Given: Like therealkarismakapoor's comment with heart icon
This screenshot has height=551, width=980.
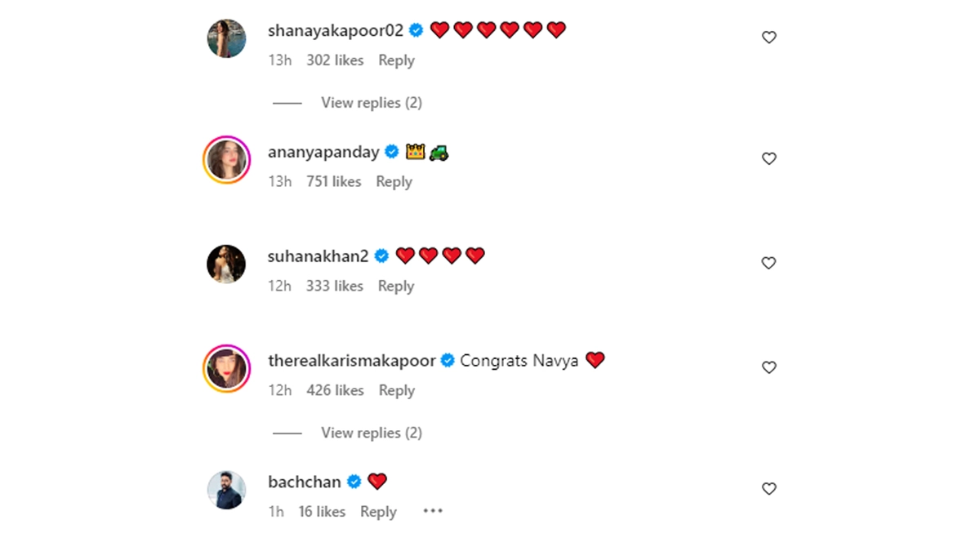Looking at the screenshot, I should (x=768, y=367).
